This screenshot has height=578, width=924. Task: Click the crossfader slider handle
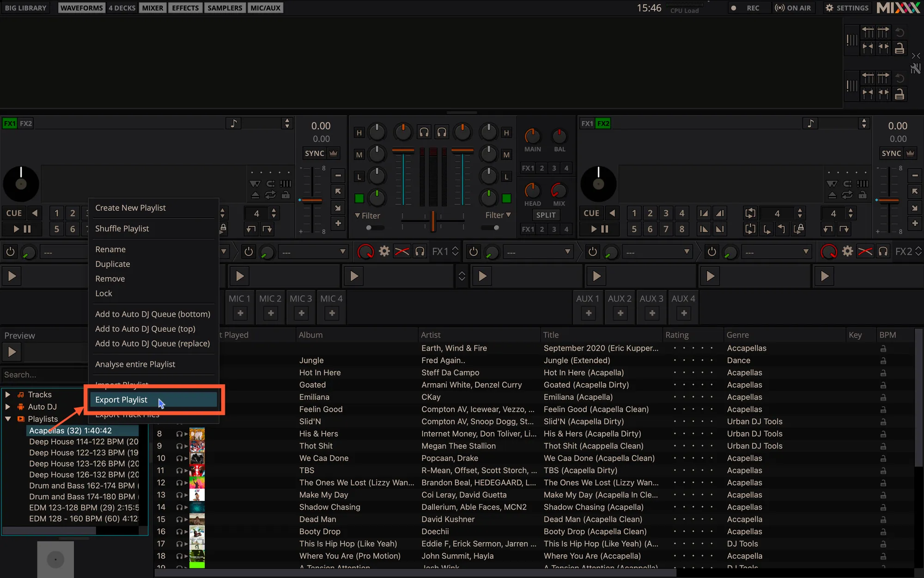tap(433, 221)
